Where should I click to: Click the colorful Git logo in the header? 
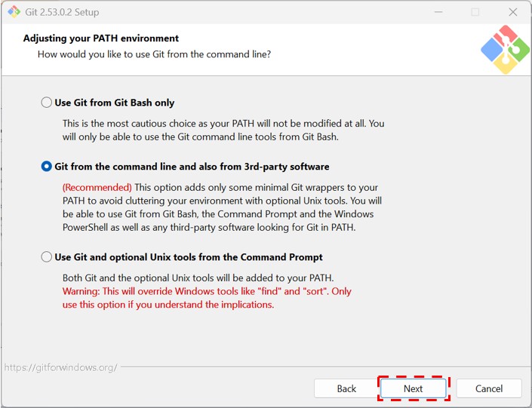tap(504, 50)
